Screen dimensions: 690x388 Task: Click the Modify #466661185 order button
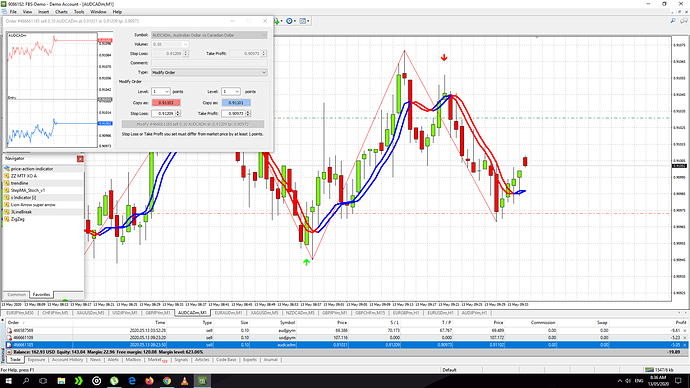(193, 124)
